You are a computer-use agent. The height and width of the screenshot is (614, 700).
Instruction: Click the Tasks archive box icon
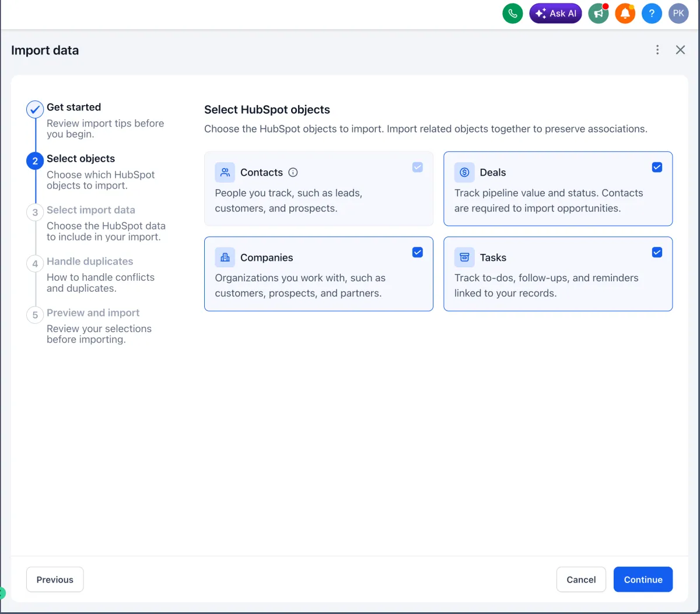point(464,257)
